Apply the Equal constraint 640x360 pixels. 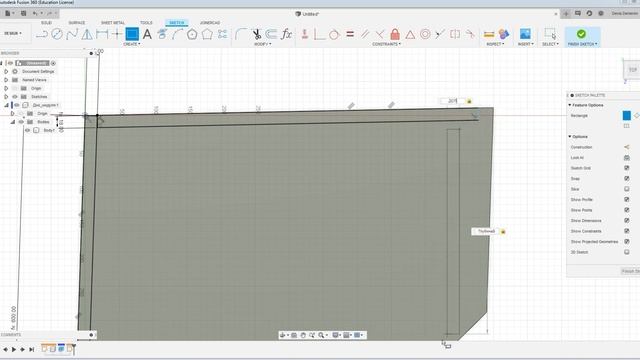click(350, 34)
